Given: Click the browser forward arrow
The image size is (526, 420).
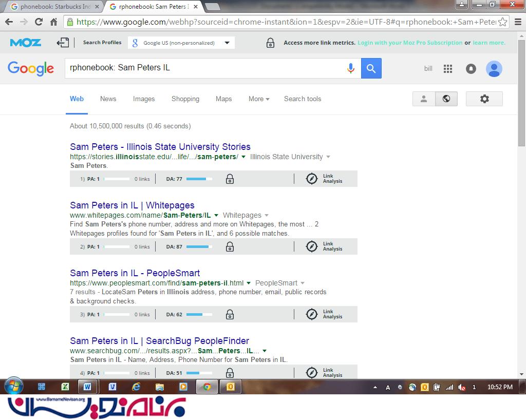Looking at the screenshot, I should (24, 22).
